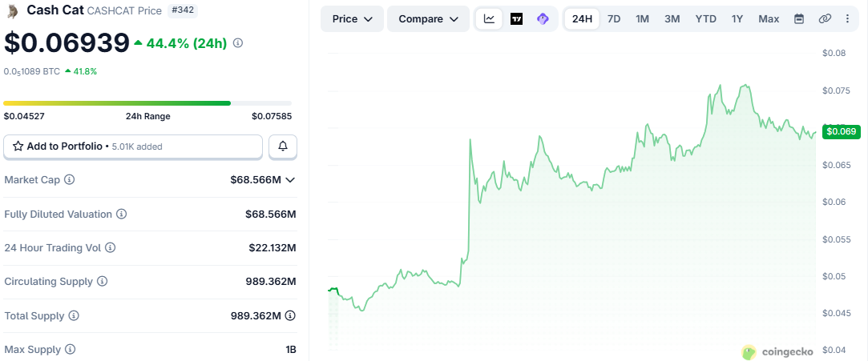
Task: Click the $0.07585 range high value
Action: tap(272, 116)
